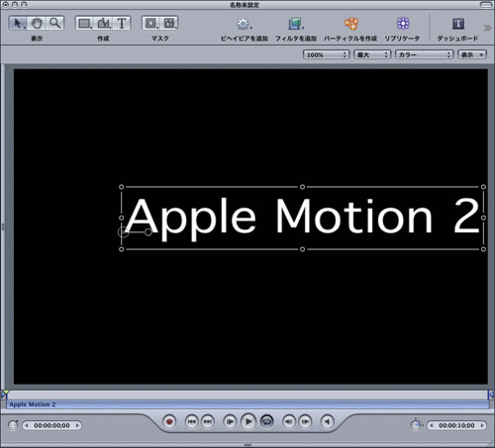
Task: Click bottom-center handle of text bounding box
Action: [x=302, y=249]
